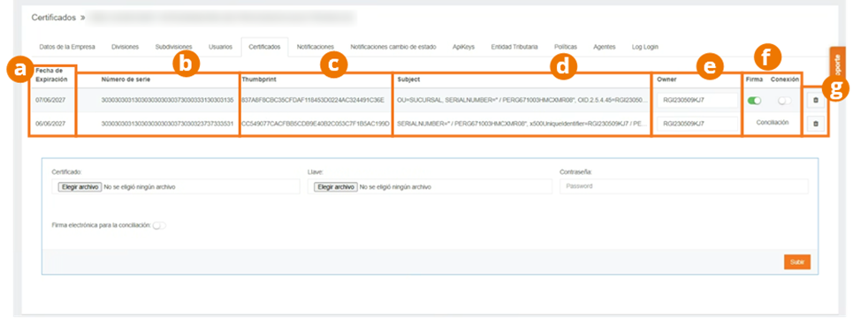Open the Datos de la Empresa tab
The width and height of the screenshot is (868, 318).
[67, 47]
